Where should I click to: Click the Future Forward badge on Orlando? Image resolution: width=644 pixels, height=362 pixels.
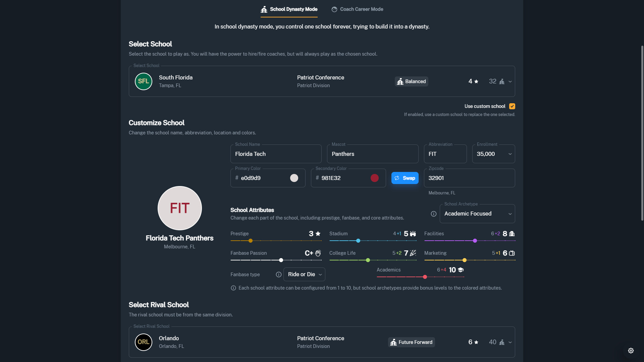(x=411, y=342)
